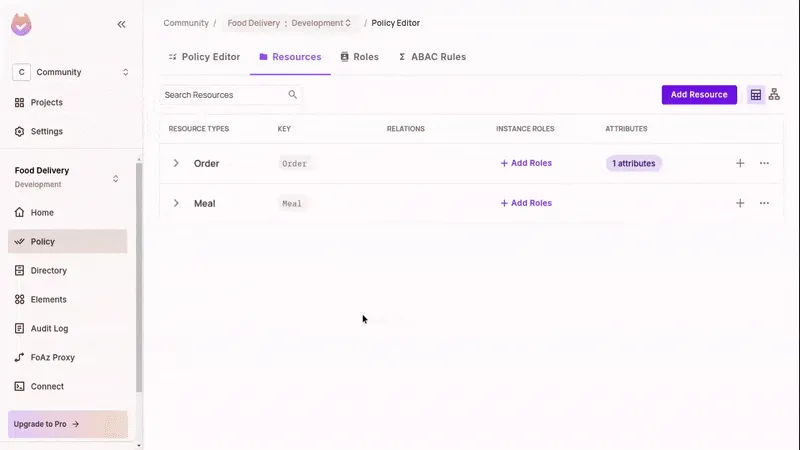Open three-dot menu for Order resource
Viewport: 800px width, 450px height.
pyautogui.click(x=764, y=163)
